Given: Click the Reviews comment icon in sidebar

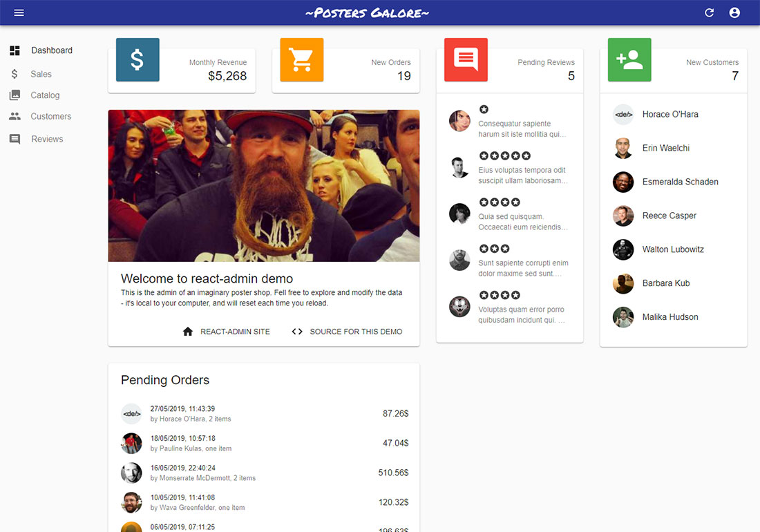Looking at the screenshot, I should point(15,139).
